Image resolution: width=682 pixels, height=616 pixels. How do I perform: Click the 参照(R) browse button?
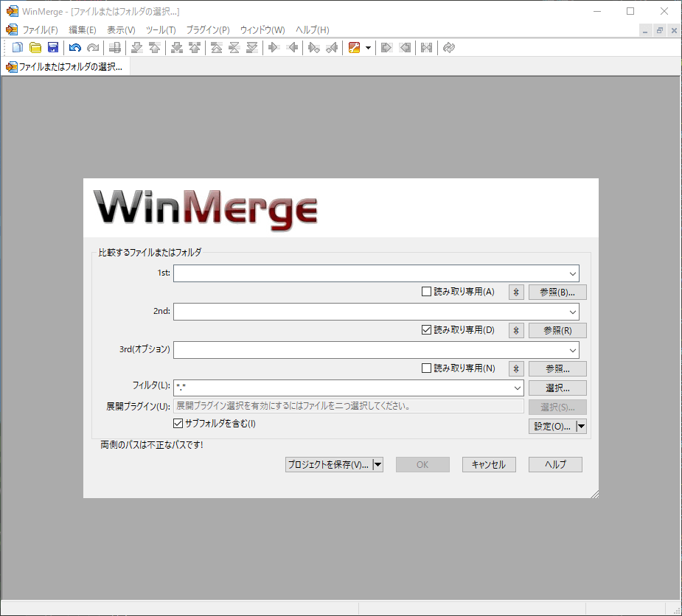point(557,330)
